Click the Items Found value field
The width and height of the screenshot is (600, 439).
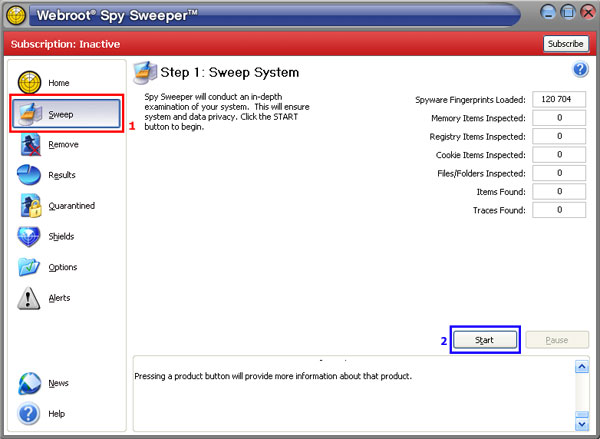tap(559, 191)
